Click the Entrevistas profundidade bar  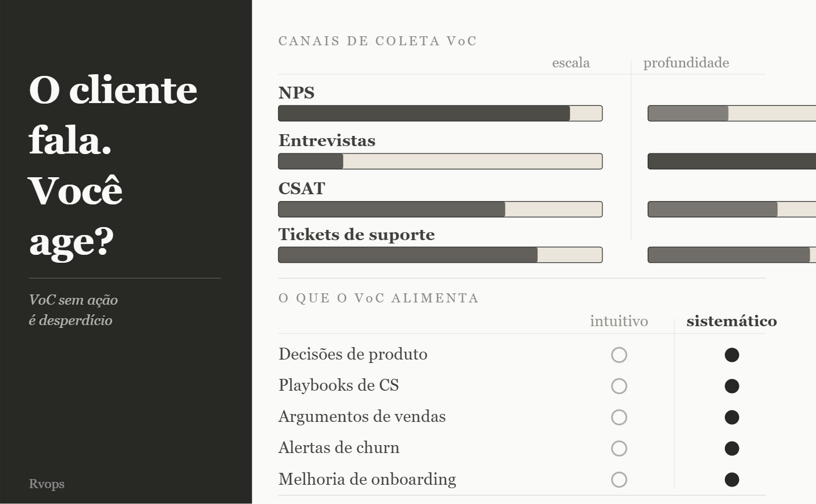(731, 161)
